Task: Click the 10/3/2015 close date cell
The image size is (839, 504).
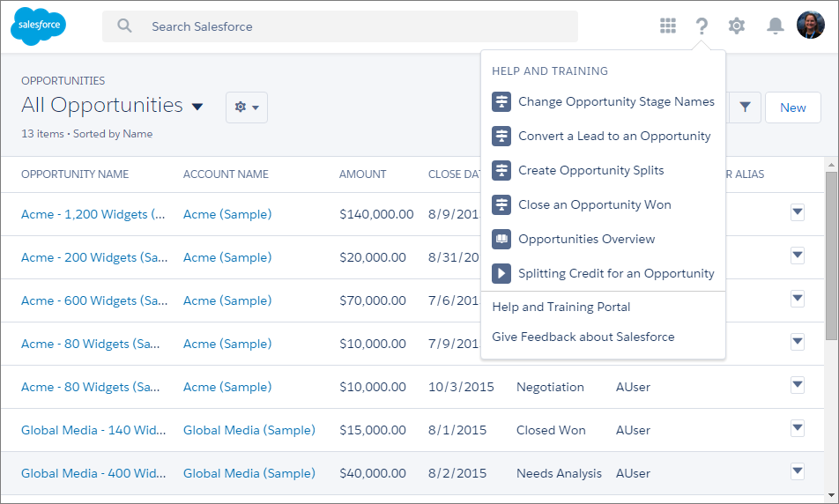Action: (x=461, y=387)
